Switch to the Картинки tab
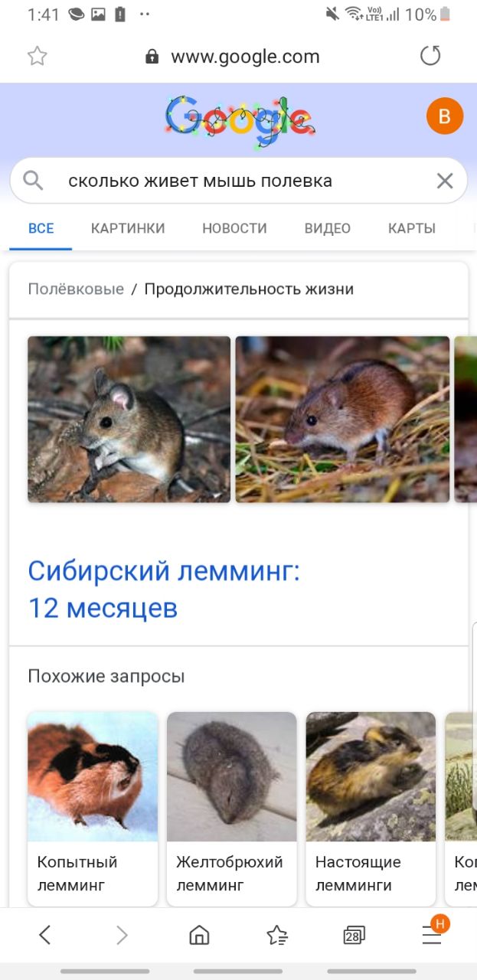Image resolution: width=477 pixels, height=980 pixels. pos(128,228)
